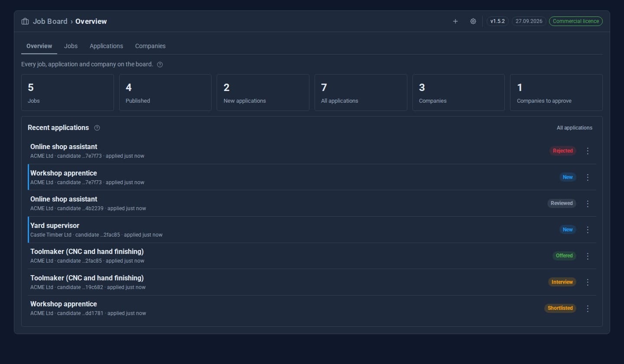
Task: Open the menu for the Interview application
Action: pyautogui.click(x=588, y=282)
